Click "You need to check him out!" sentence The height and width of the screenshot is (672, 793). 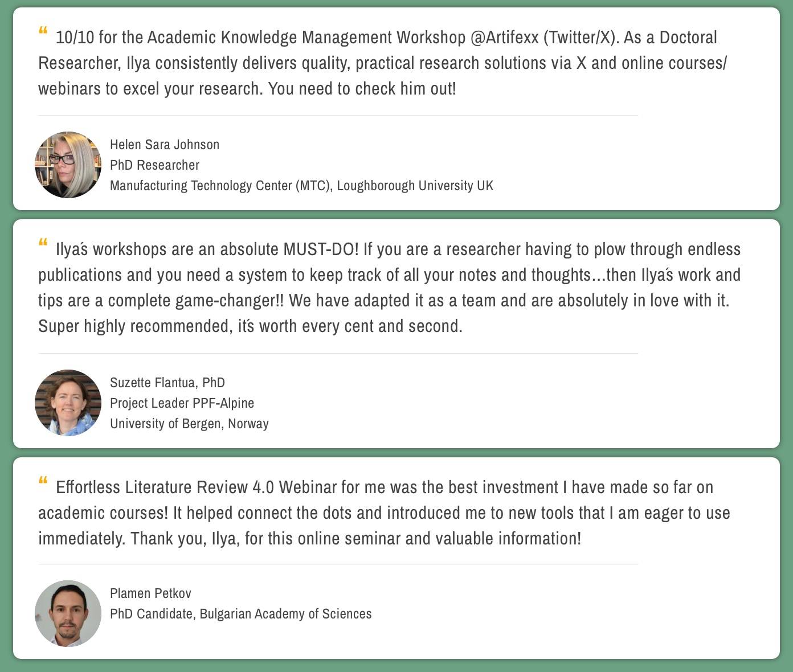coord(362,89)
